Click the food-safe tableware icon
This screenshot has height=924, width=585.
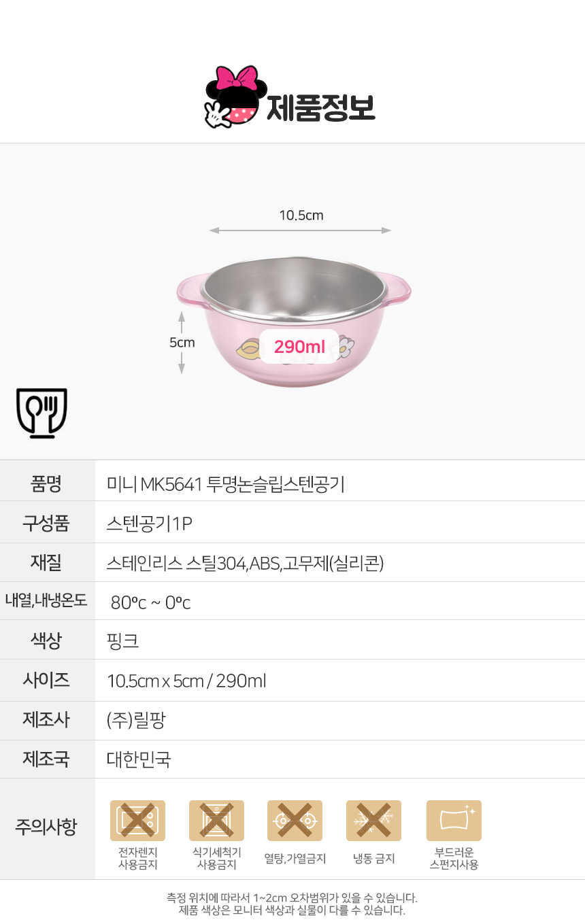coord(41,412)
